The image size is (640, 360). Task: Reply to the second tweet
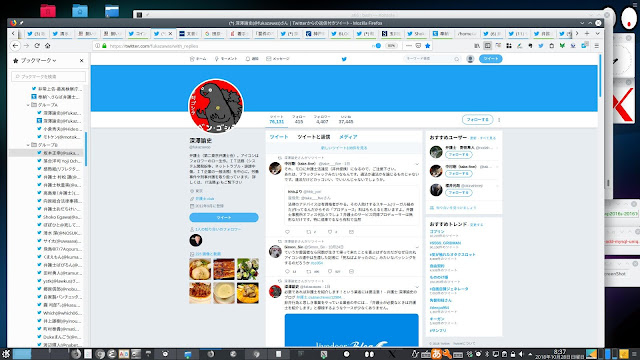[x=287, y=271]
